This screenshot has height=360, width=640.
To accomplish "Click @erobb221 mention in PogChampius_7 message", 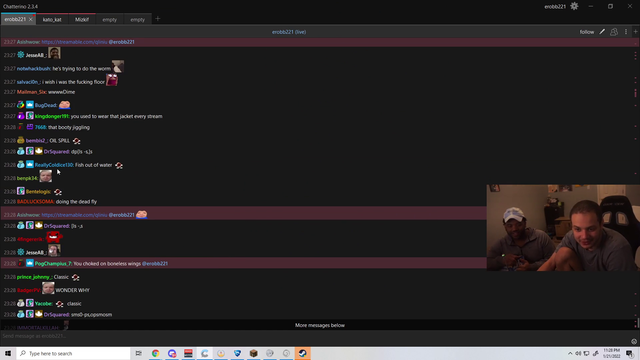I will (155, 264).
